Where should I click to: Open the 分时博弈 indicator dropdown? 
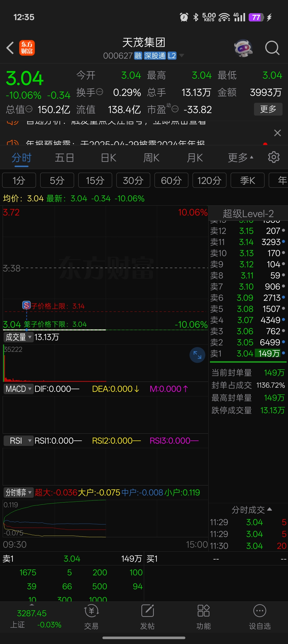[18, 492]
